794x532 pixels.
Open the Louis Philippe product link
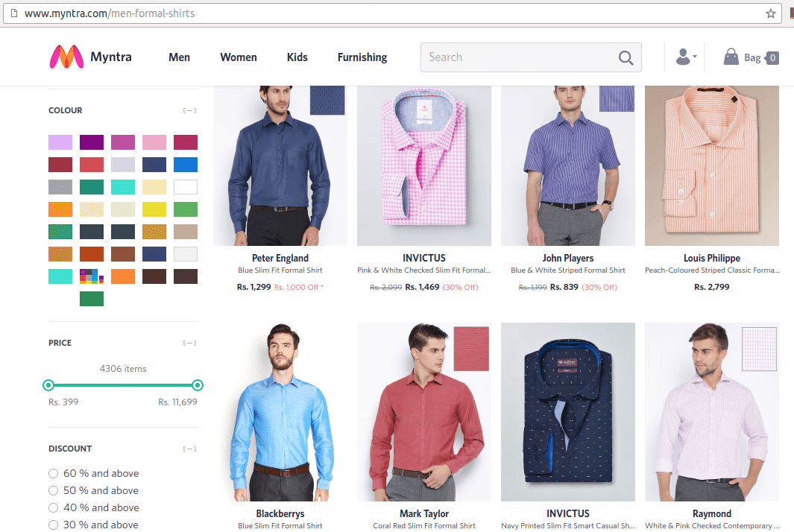pos(712,258)
